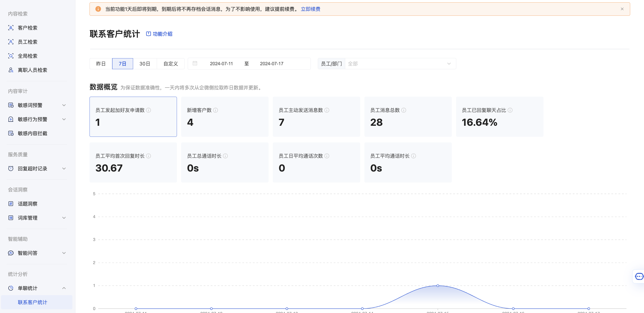
Task: Select the 自定义 date range
Action: point(171,64)
